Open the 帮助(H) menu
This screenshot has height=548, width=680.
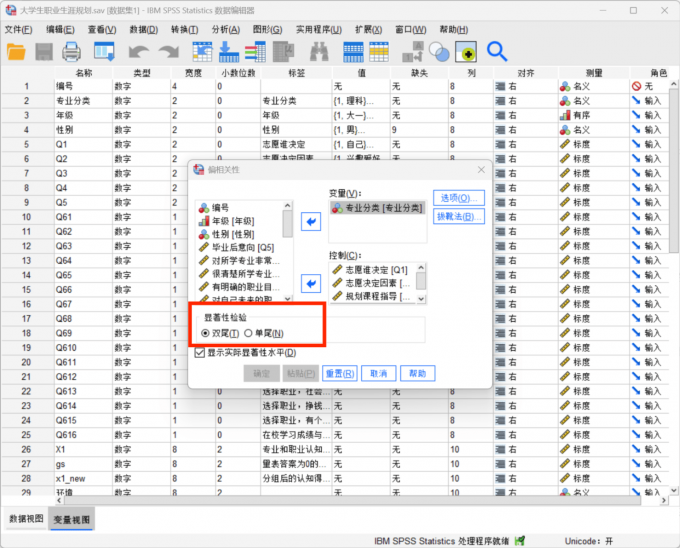454,29
